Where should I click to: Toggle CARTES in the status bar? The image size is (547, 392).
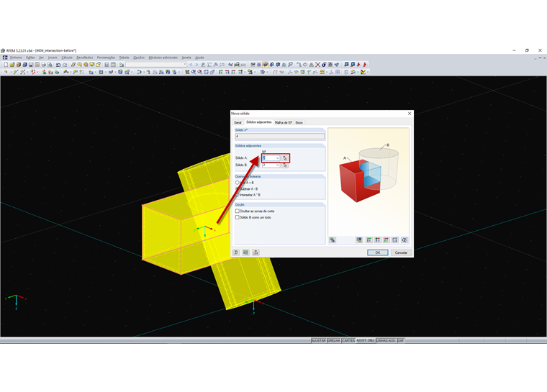[x=348, y=340]
